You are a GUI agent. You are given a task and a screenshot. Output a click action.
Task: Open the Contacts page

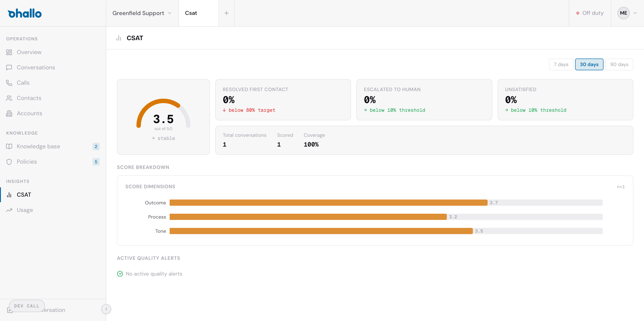click(53, 98)
